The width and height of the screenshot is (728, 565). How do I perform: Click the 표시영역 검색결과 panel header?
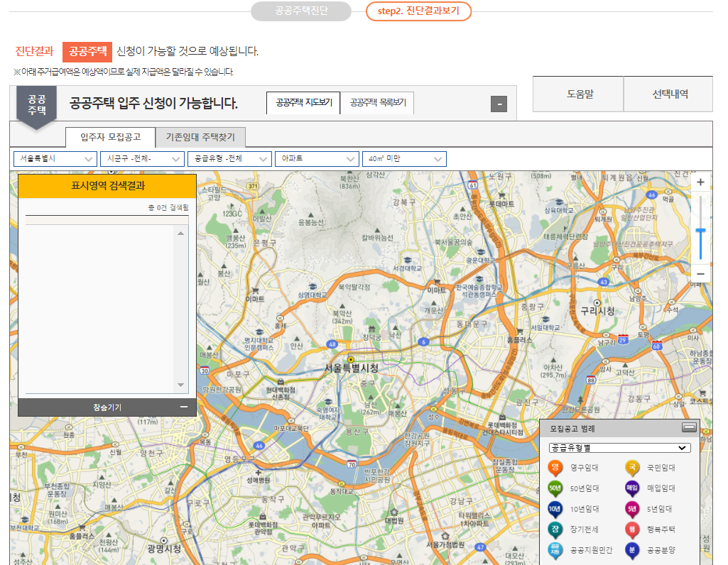(x=107, y=186)
